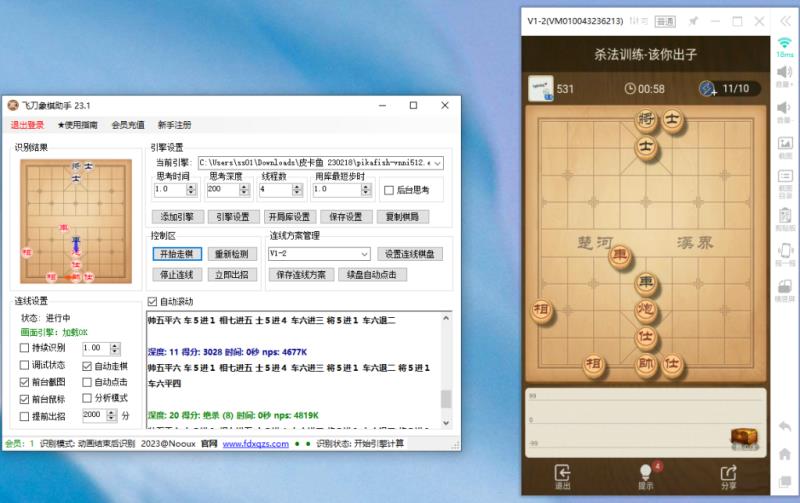Click the recognized board thumbnail in 识别结果
The image size is (800, 503).
(x=76, y=221)
